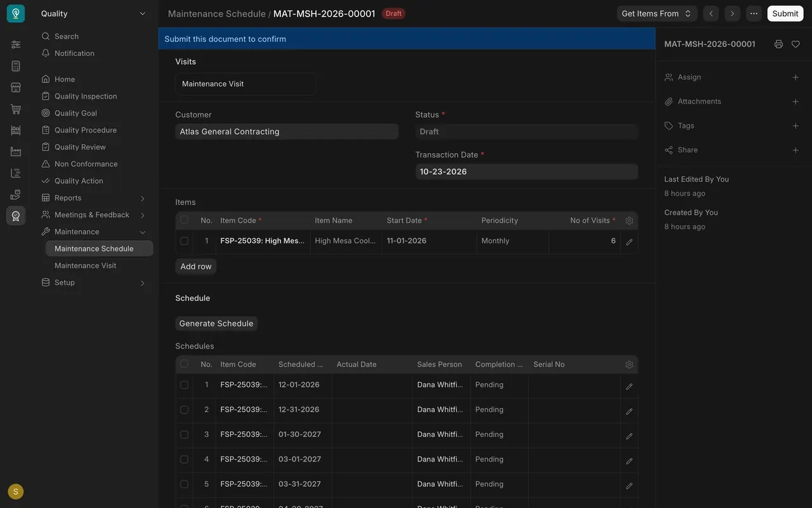Add an assignee with the Assign plus icon
This screenshot has height=508, width=812.
click(x=796, y=77)
